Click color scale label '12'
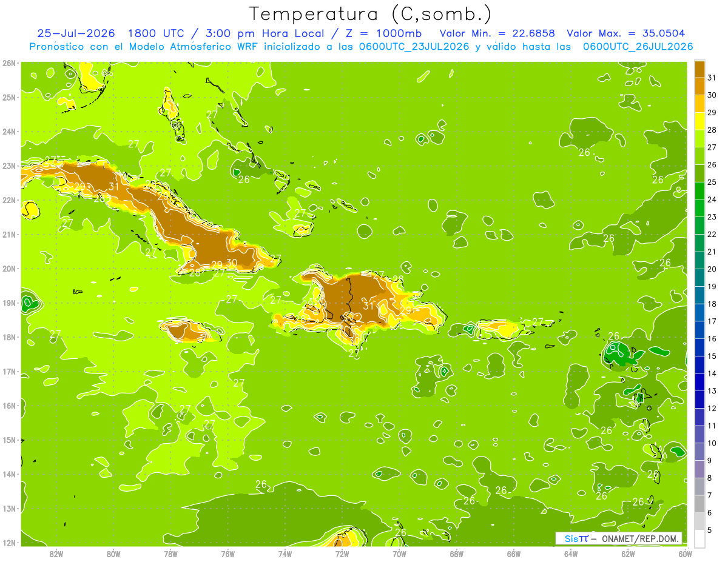The height and width of the screenshot is (562, 728). coord(712,408)
